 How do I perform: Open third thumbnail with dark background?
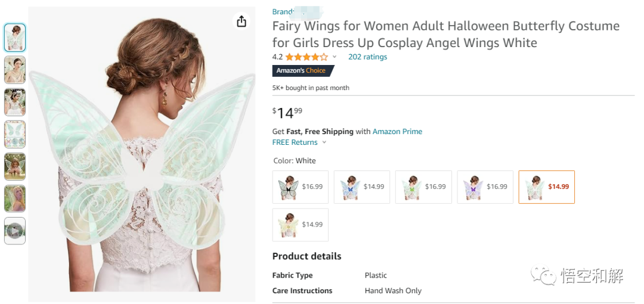(x=15, y=102)
